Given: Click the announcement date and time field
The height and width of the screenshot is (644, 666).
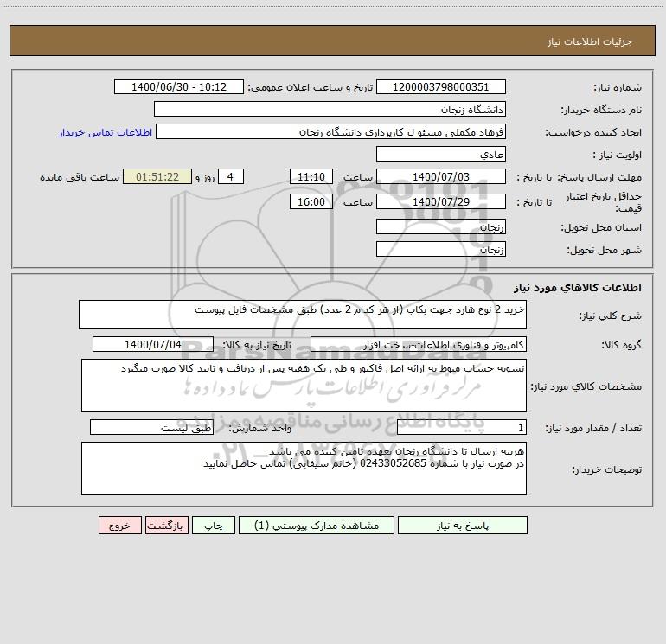Looking at the screenshot, I should click(179, 86).
